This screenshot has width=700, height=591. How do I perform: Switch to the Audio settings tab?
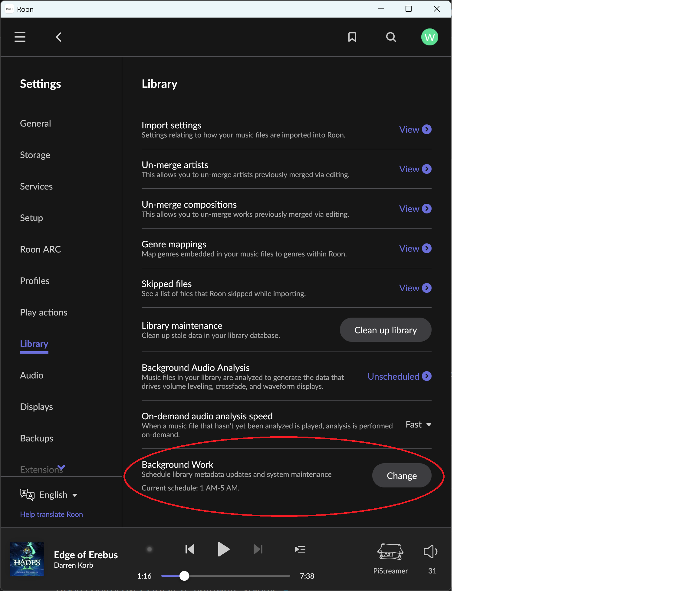(x=31, y=375)
